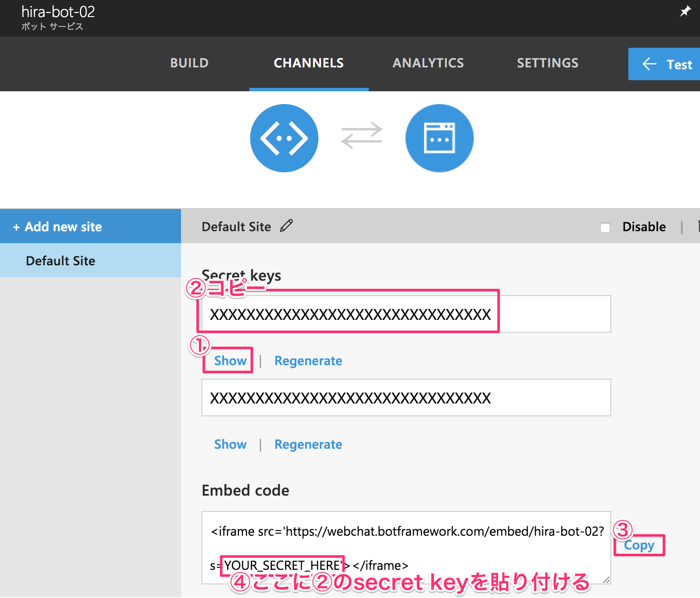
Task: Click the web chat window icon
Action: [439, 138]
